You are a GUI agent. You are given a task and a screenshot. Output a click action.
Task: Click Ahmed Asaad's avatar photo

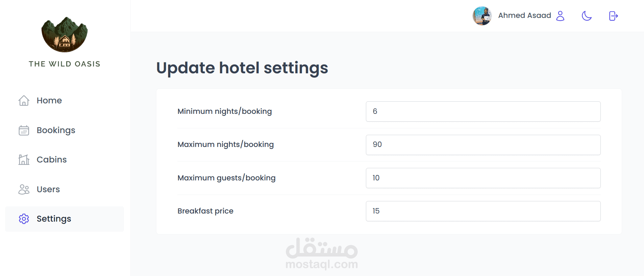coord(482,16)
